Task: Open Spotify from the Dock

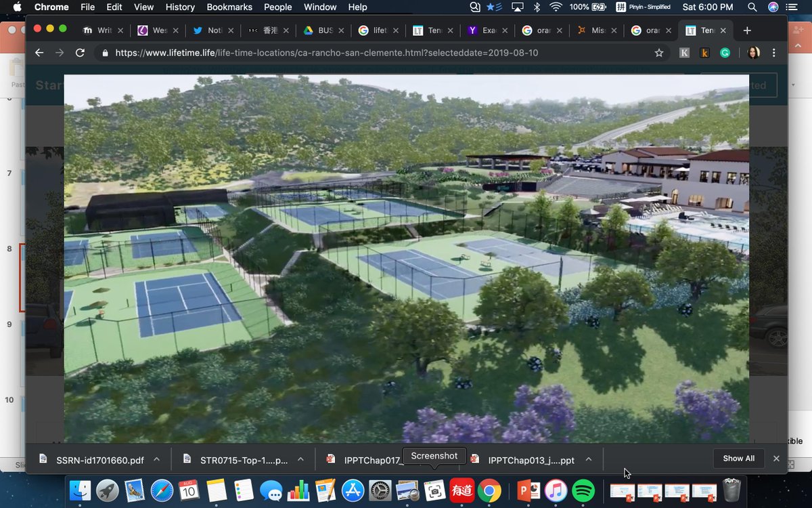Action: pyautogui.click(x=583, y=490)
